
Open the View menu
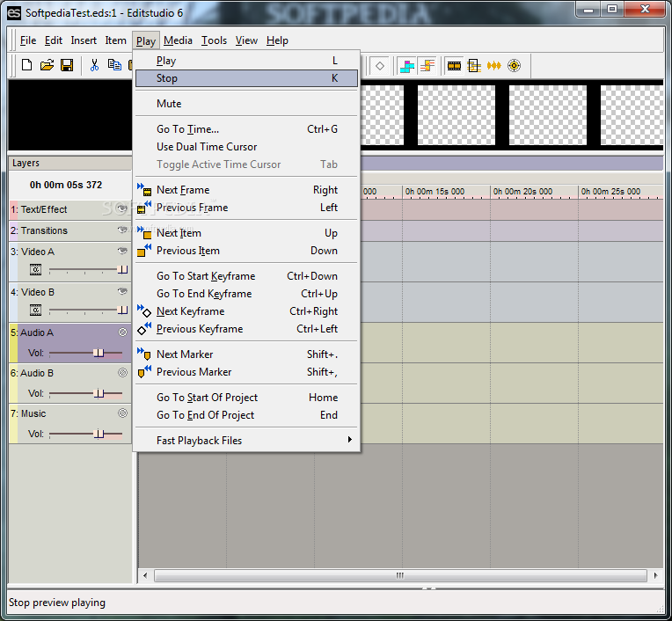(246, 40)
